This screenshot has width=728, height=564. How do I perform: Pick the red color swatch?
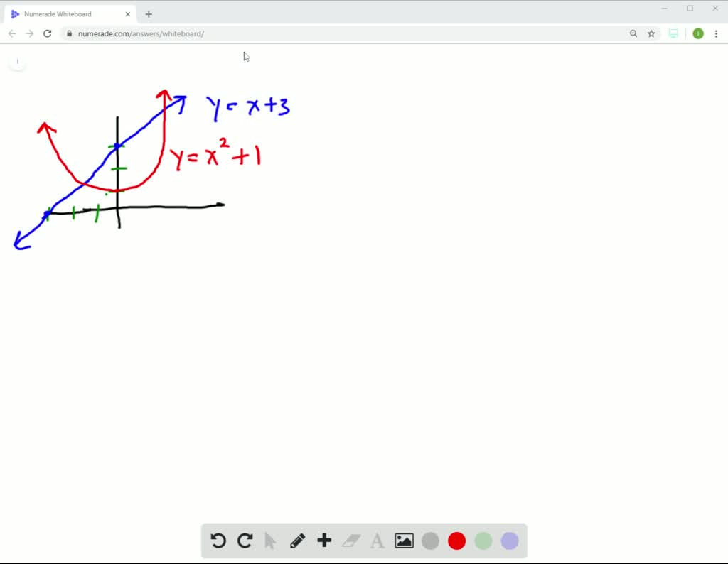point(456,541)
